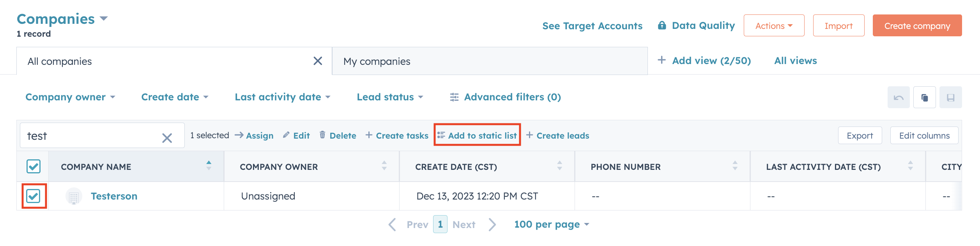Open See Target Accounts

(x=593, y=26)
